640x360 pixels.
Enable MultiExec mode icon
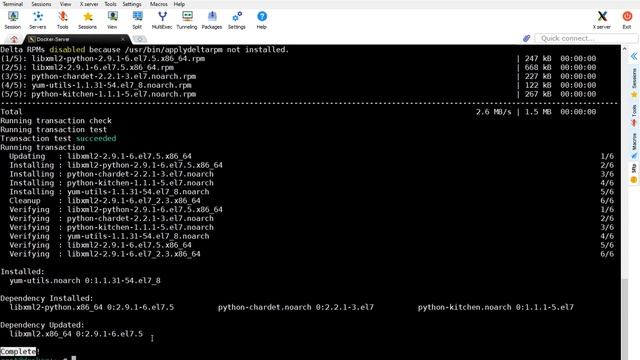coord(162,20)
